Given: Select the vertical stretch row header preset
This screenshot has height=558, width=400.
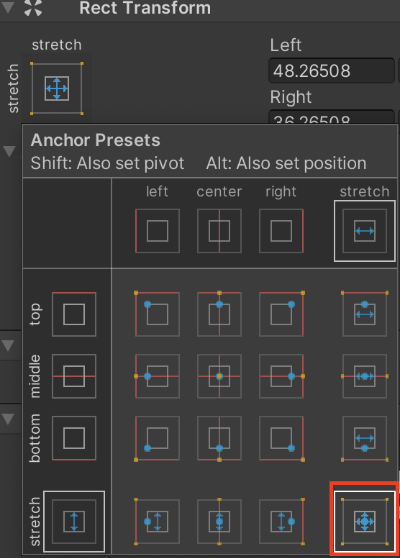Looking at the screenshot, I should click(74, 521).
